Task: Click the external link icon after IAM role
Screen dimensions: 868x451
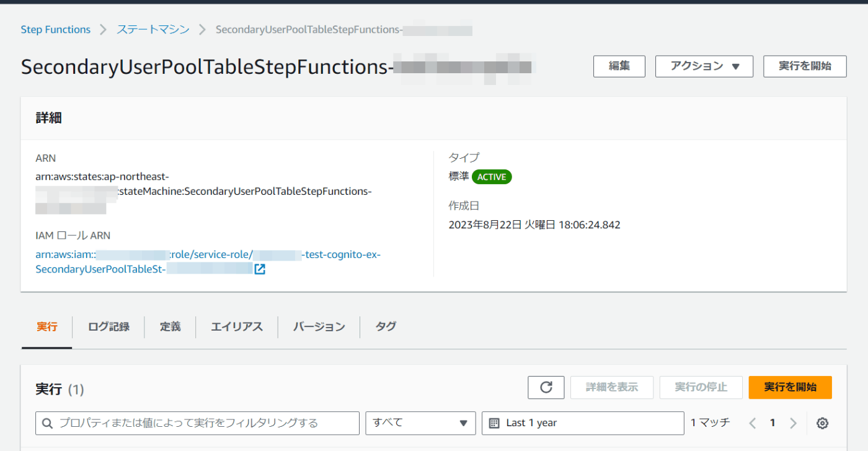Action: 260,269
